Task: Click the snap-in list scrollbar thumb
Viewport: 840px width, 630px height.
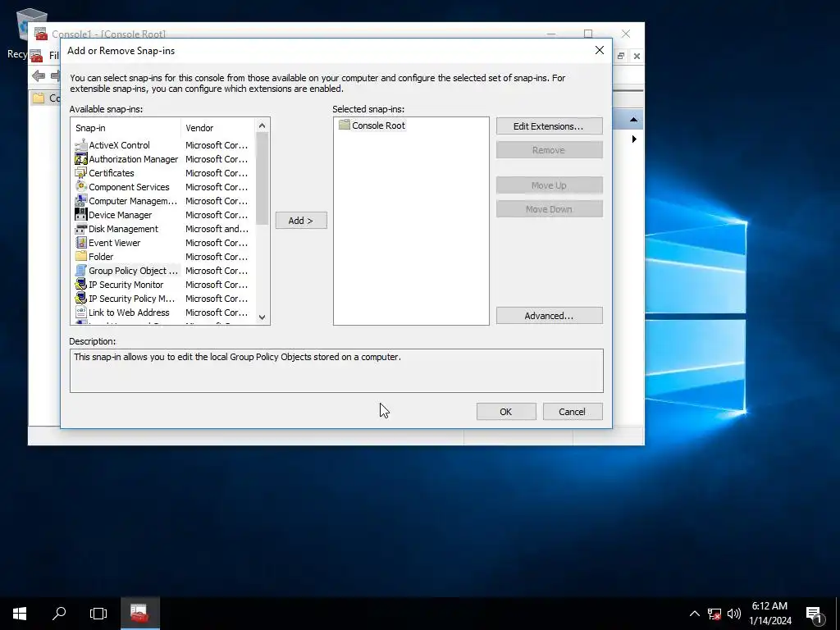Action: [262, 178]
